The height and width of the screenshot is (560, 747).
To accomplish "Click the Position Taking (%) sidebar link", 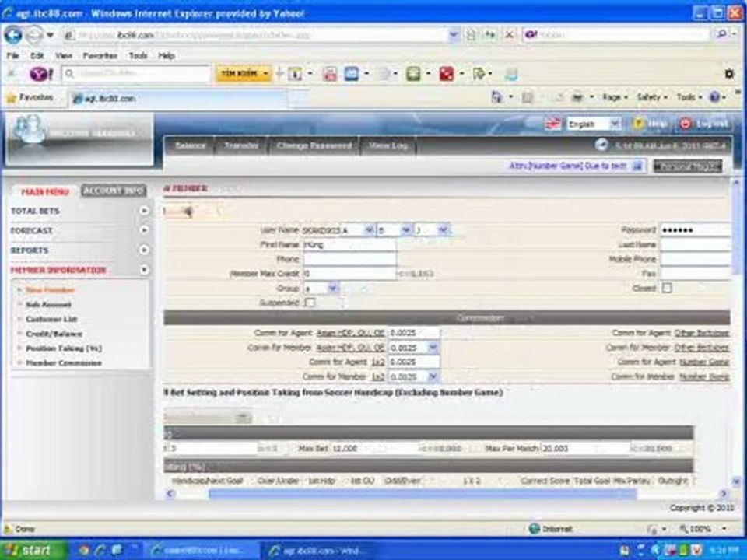I will click(64, 348).
